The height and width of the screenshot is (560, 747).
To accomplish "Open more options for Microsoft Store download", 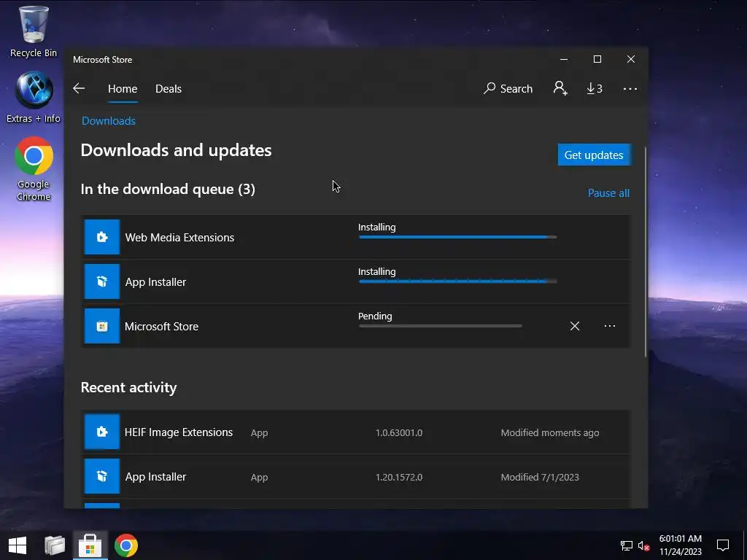I will click(609, 326).
